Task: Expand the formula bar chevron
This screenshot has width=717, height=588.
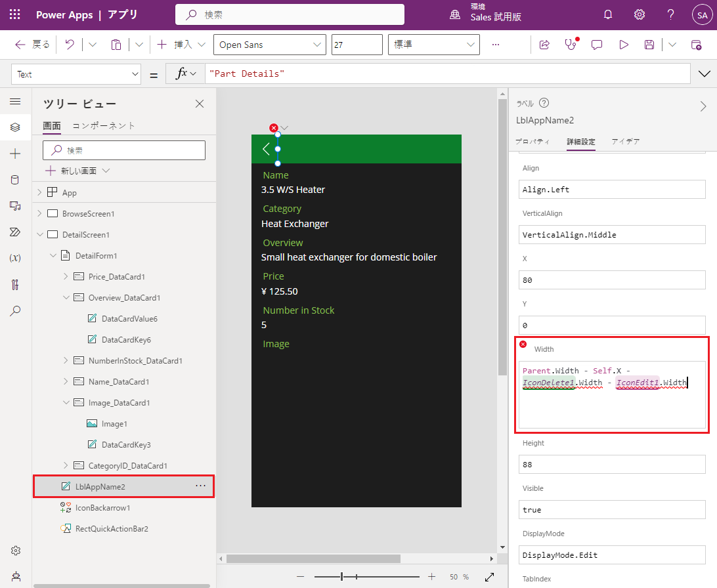Action: [x=704, y=73]
